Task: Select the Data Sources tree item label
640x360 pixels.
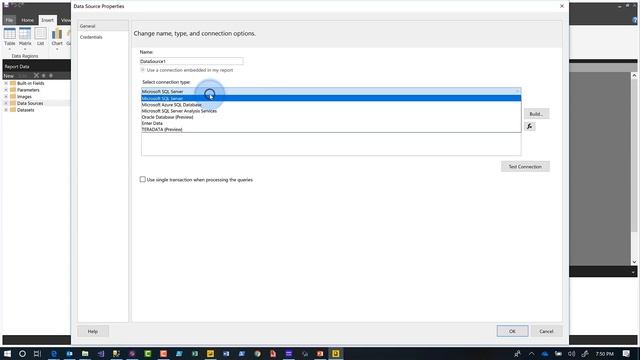Action: (30, 103)
